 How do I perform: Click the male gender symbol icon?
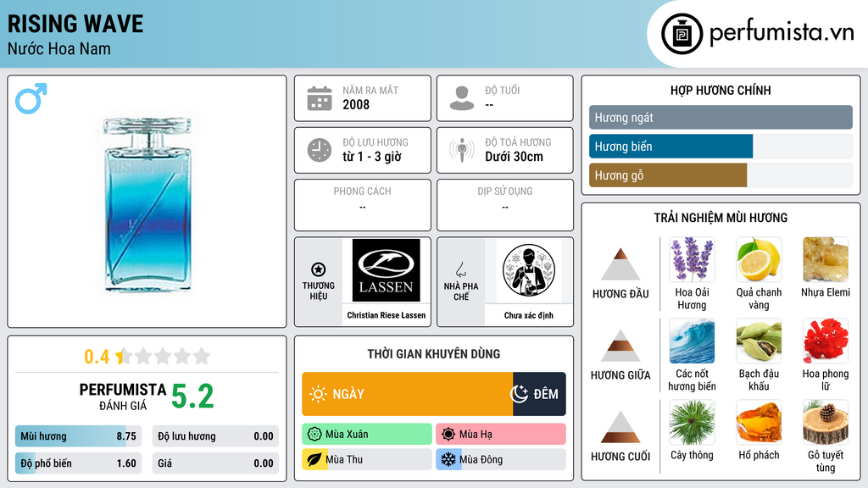tap(31, 98)
